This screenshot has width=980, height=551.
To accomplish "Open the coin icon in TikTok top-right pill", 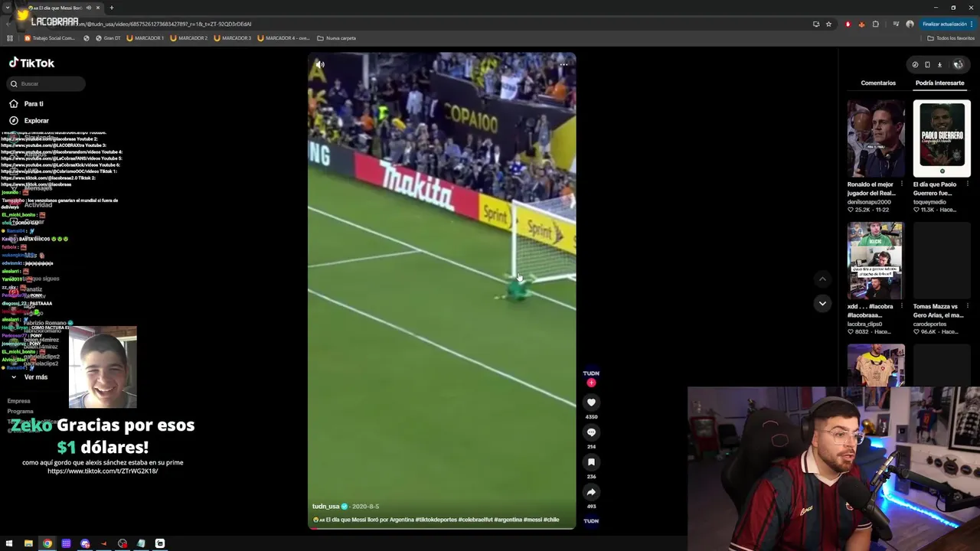I will (915, 64).
